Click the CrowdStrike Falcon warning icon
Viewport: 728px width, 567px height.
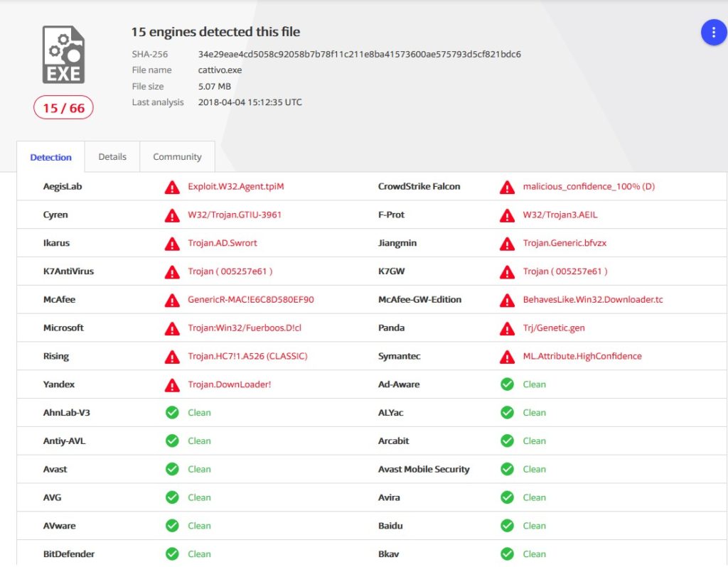click(x=507, y=187)
